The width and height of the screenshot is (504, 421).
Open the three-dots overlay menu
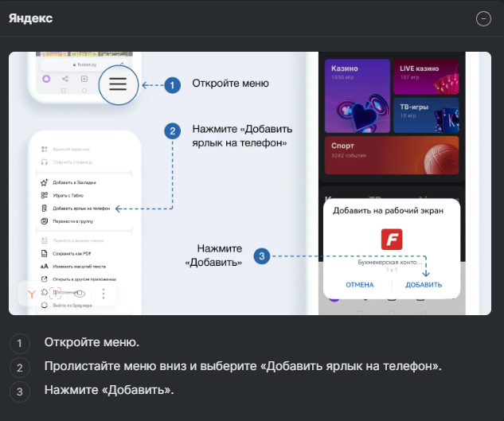click(x=104, y=294)
